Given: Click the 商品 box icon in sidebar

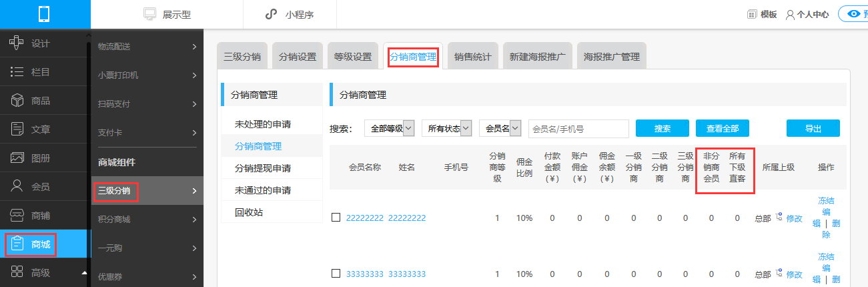Looking at the screenshot, I should pyautogui.click(x=17, y=100).
